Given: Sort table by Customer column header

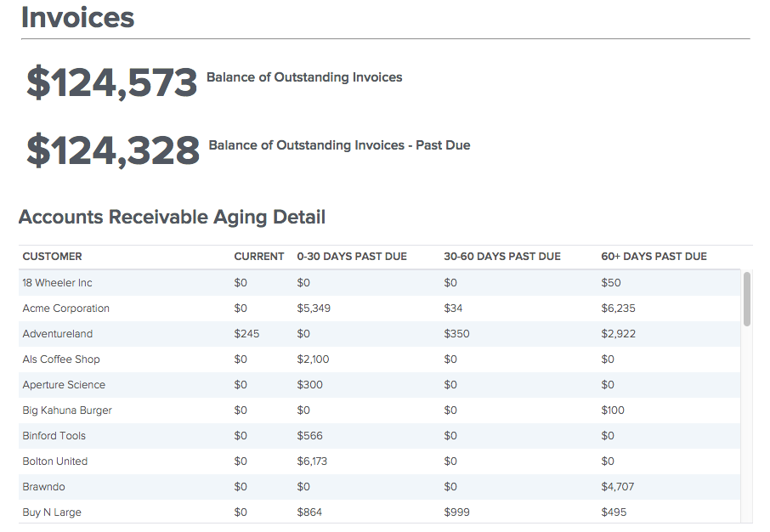Looking at the screenshot, I should tap(52, 257).
